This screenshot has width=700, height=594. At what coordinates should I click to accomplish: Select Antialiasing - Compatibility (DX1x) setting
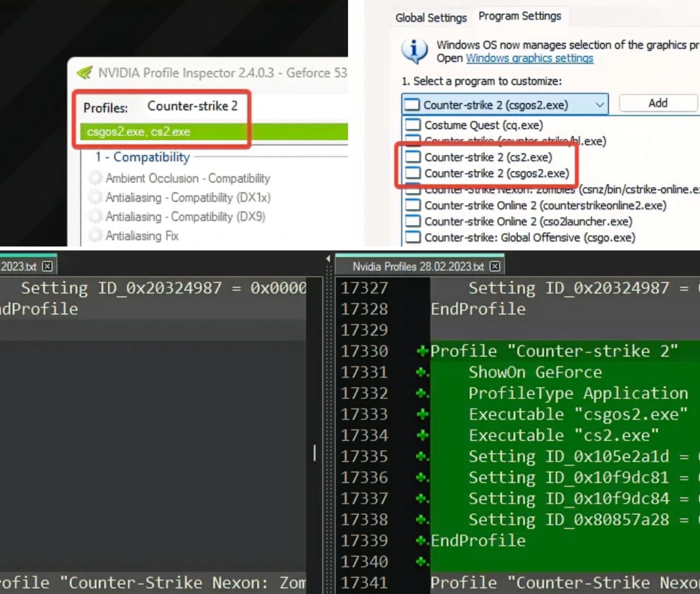(188, 197)
